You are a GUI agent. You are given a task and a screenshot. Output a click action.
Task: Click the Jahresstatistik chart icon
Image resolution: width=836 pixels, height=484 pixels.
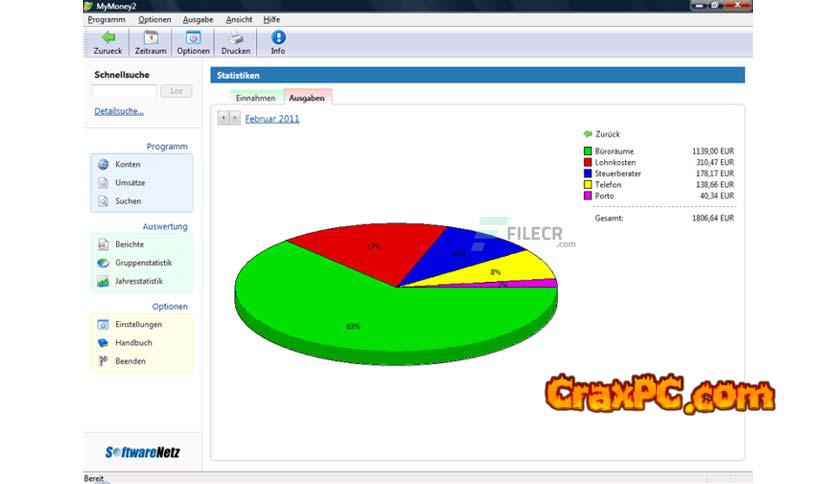[103, 281]
